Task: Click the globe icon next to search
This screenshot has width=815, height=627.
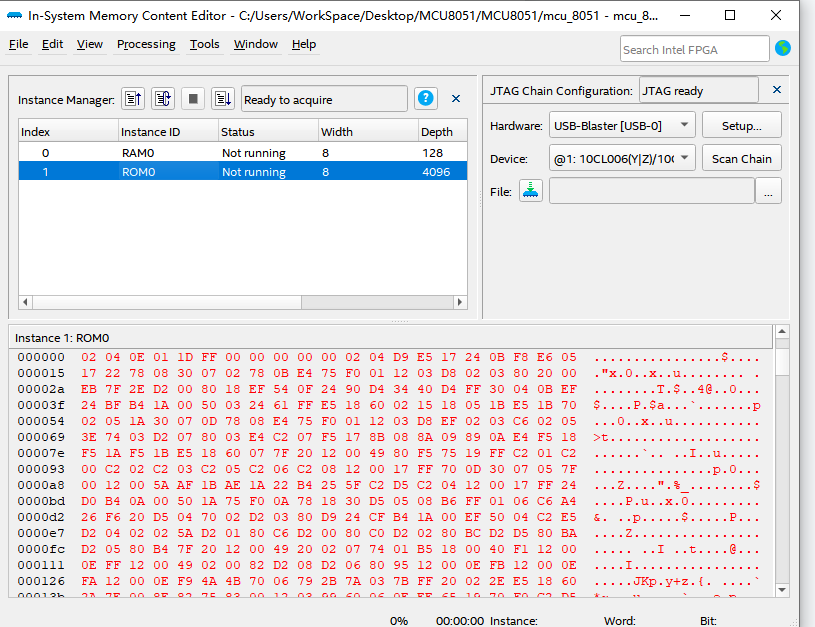Action: [783, 48]
